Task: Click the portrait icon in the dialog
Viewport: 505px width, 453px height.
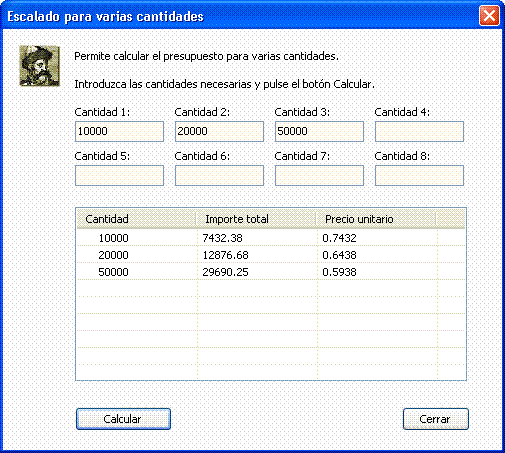Action: click(x=40, y=66)
